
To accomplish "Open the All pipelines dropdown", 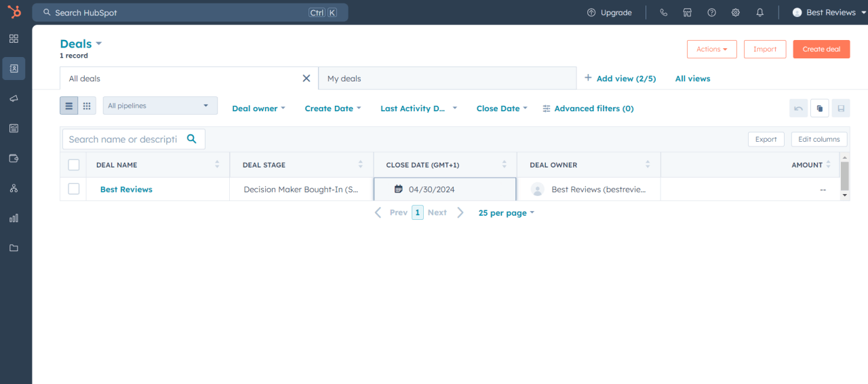I will [x=160, y=106].
